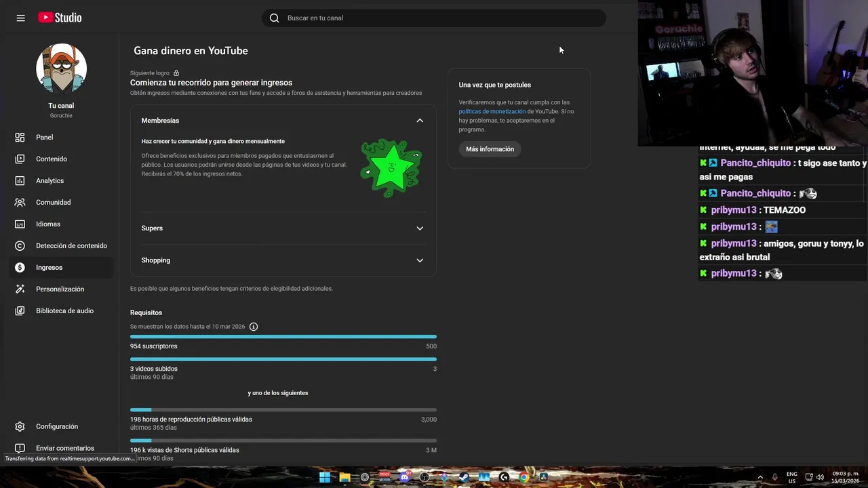Click the Panel dashboard icon
Viewport: 868px width, 488px height.
[x=20, y=137]
